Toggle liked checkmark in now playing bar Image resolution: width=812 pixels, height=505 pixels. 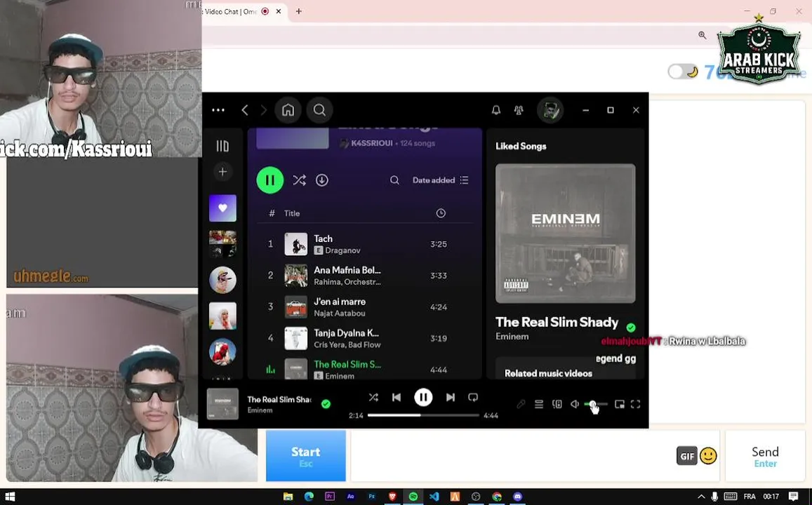coord(326,404)
